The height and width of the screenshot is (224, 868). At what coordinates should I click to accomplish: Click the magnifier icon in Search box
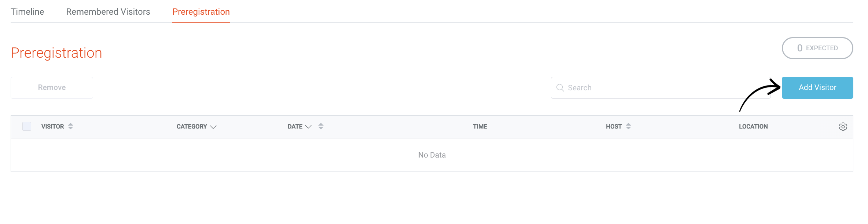560,88
